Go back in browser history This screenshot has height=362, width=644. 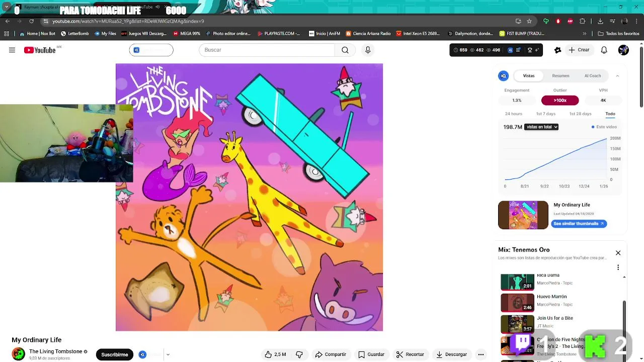pos(8,21)
